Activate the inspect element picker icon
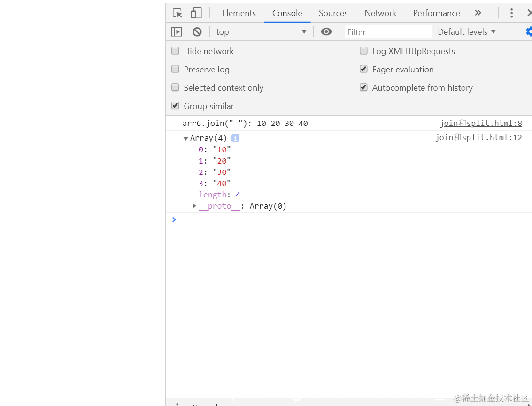This screenshot has width=532, height=406. point(177,13)
